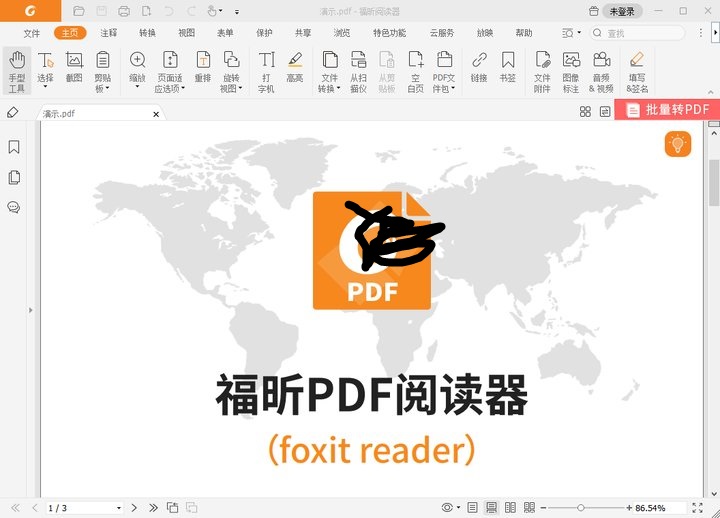
Task: Click the Link (链接) tool
Action: [x=479, y=67]
